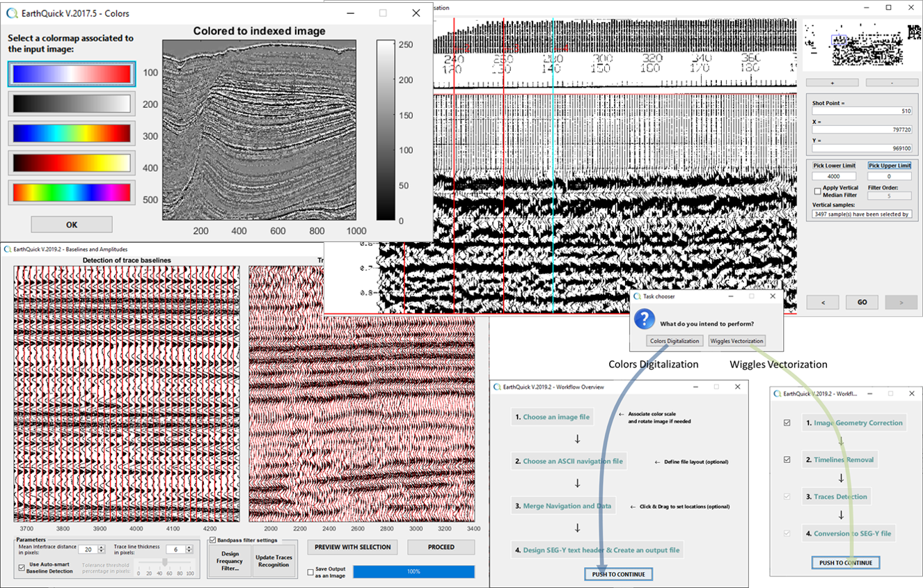Screen dimensions: 923x588
Task: Click the EarthQuick logo in Colors title bar
Action: pos(12,13)
